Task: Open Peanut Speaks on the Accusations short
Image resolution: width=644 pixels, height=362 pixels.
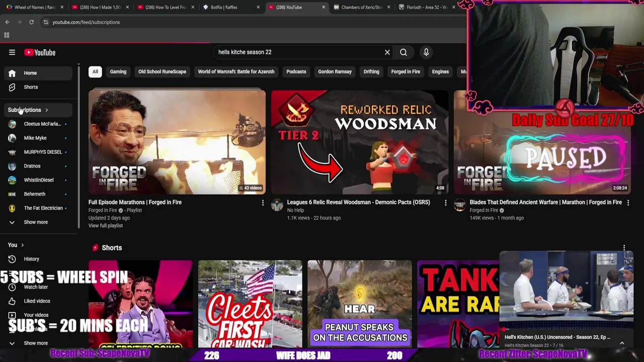Action: pos(360,304)
